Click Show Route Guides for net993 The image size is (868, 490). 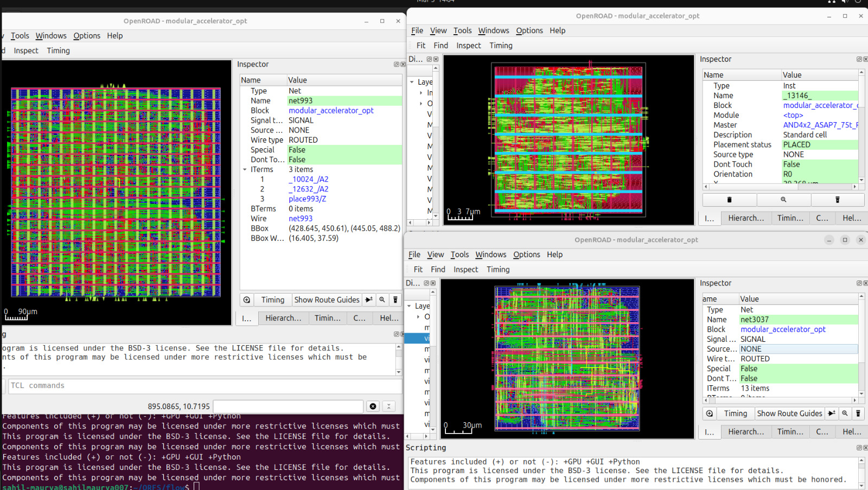[x=327, y=300]
